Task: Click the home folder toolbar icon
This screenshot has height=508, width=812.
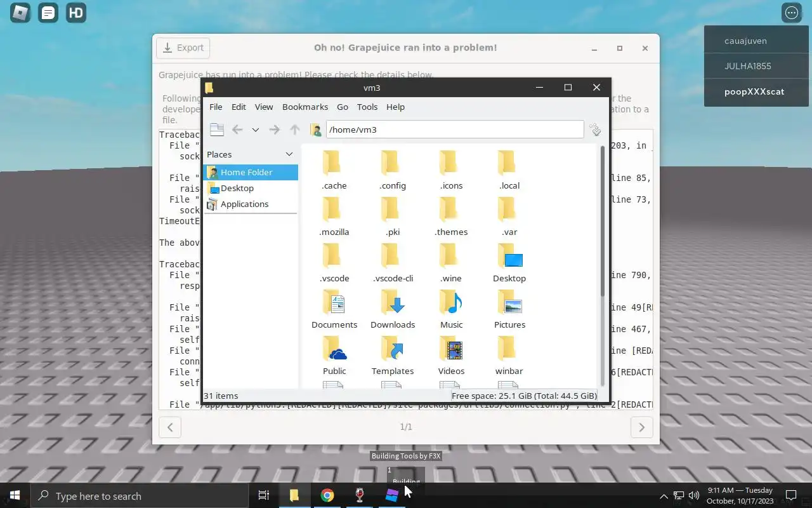Action: pyautogui.click(x=315, y=130)
